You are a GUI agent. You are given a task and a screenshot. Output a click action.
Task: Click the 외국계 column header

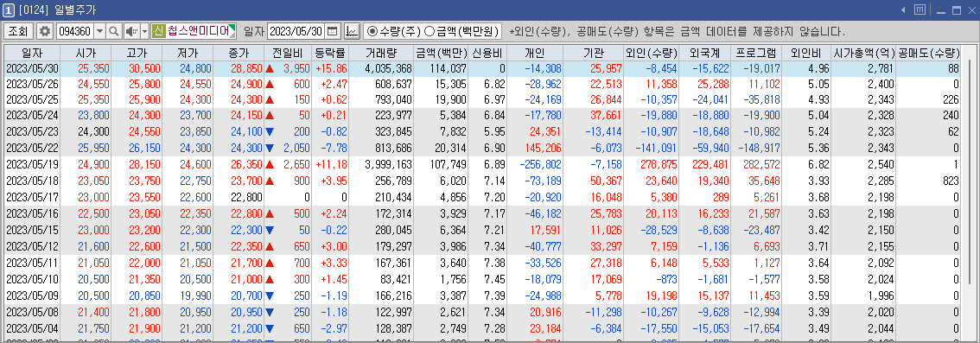[704, 53]
